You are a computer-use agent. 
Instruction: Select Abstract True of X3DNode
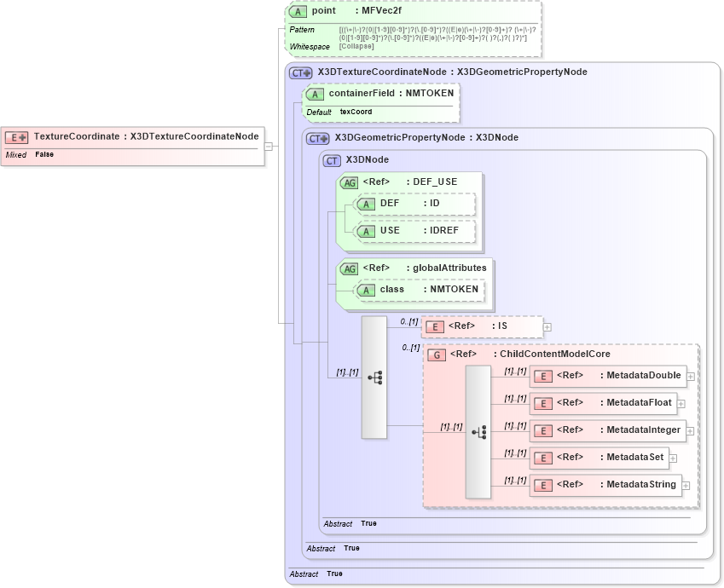pos(350,523)
